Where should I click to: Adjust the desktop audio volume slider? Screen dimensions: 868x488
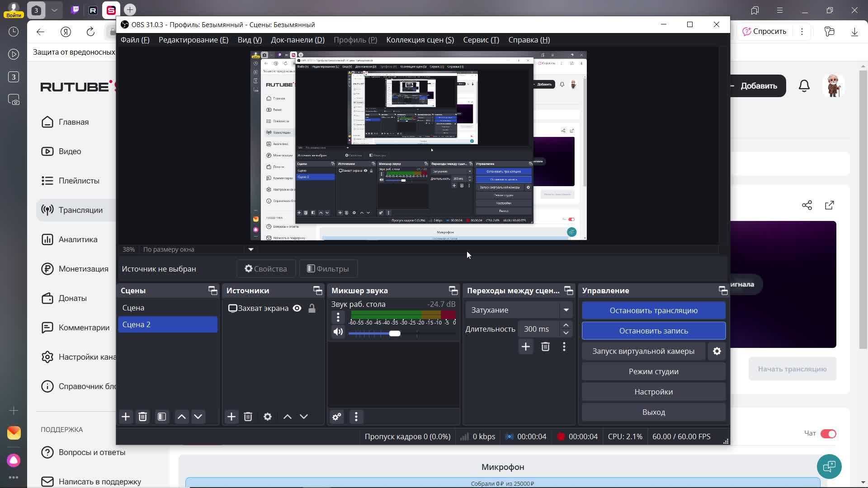coord(395,333)
